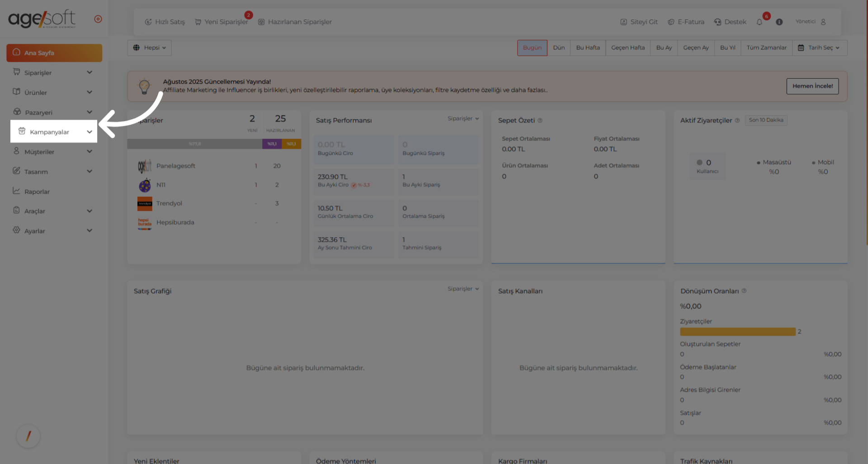Select the Bugün date filter
The width and height of the screenshot is (868, 464).
[x=532, y=48]
